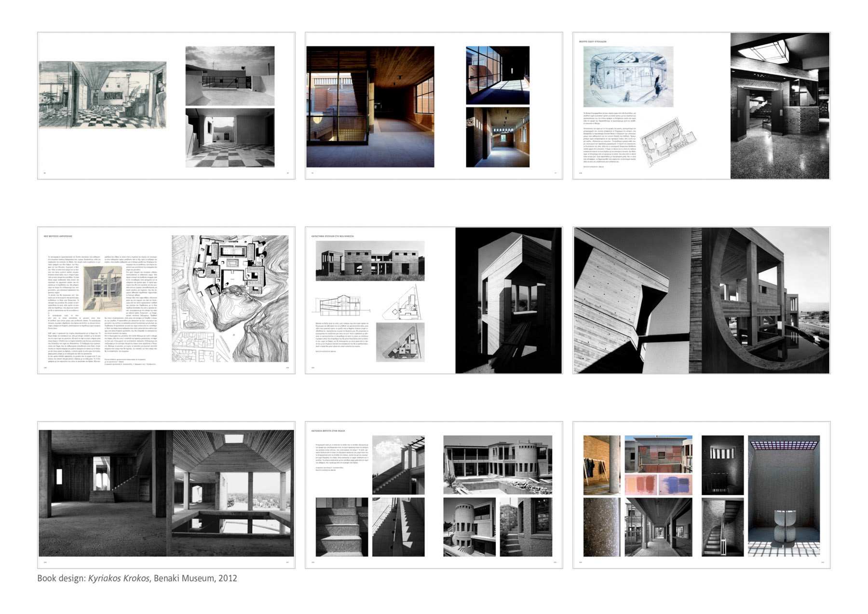This screenshot has height=614, width=868.
Task: Pick the blue-purple painted color swatch
Action: pos(675,484)
